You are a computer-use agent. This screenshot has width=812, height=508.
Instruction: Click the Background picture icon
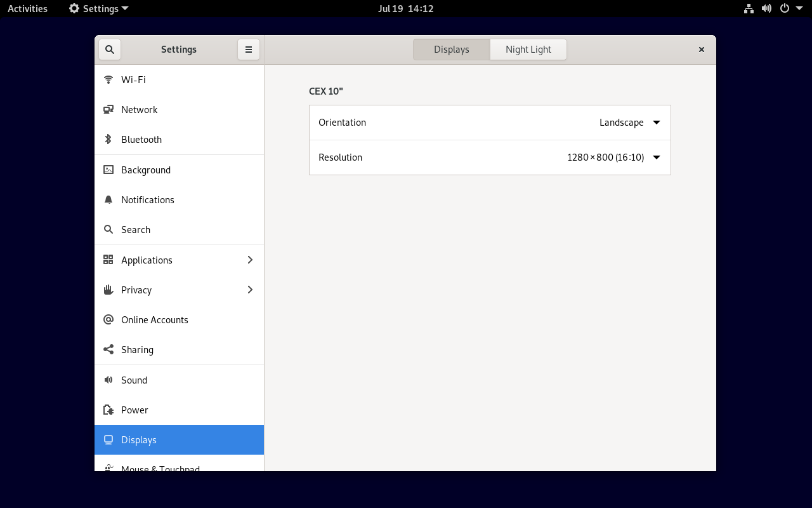tap(108, 170)
